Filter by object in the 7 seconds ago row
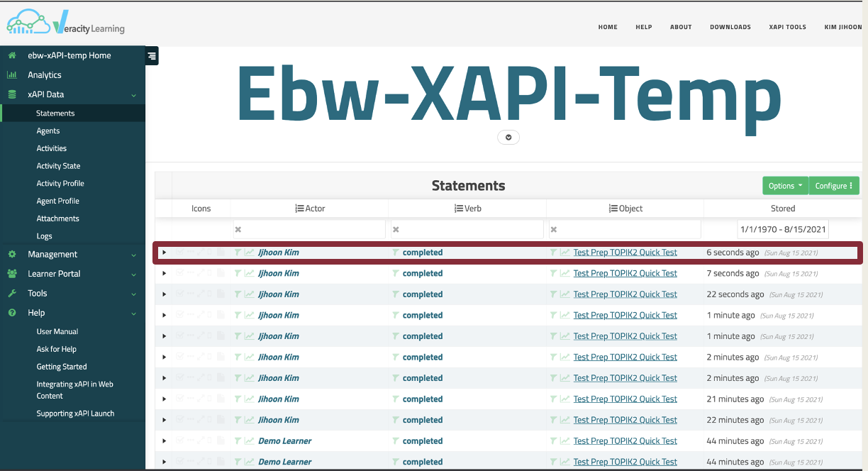 (554, 273)
